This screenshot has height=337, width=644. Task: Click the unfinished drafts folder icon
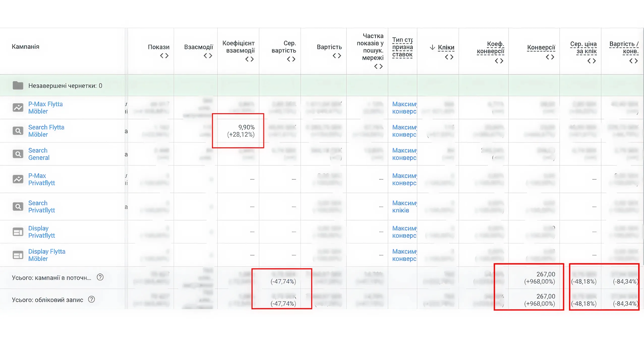pyautogui.click(x=18, y=86)
